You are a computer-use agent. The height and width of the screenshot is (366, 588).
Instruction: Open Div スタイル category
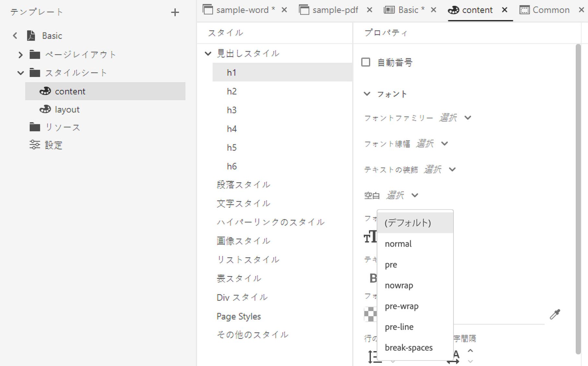[x=242, y=298]
